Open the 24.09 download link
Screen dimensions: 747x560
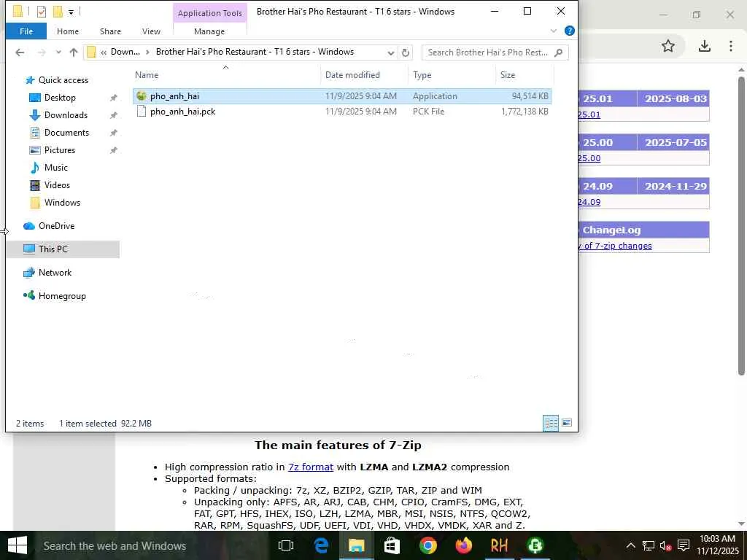pos(589,202)
